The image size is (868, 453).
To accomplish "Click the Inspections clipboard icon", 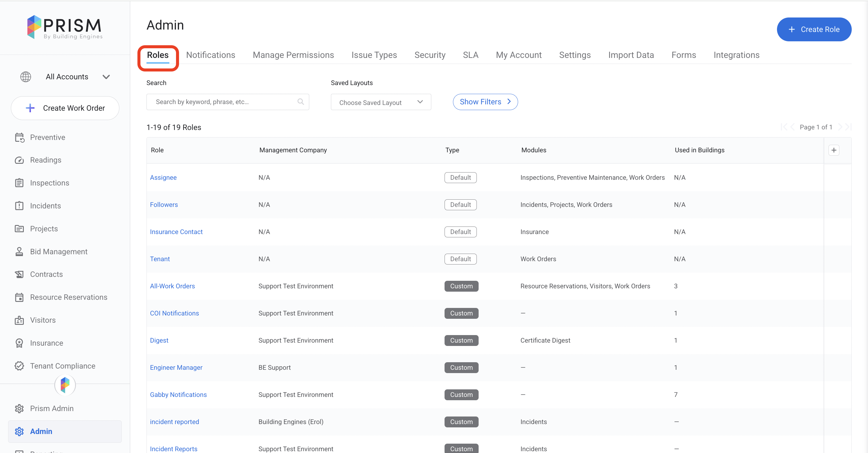I will point(19,183).
